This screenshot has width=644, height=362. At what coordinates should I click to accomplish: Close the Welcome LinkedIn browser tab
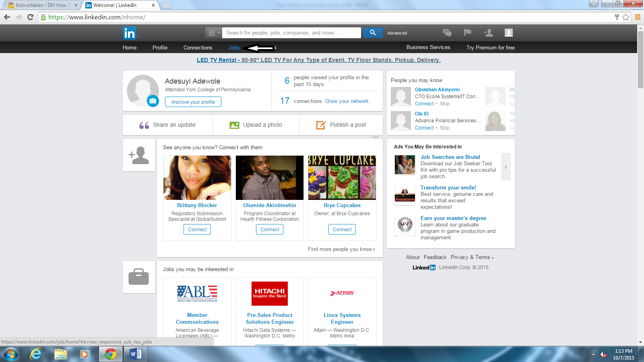153,5
